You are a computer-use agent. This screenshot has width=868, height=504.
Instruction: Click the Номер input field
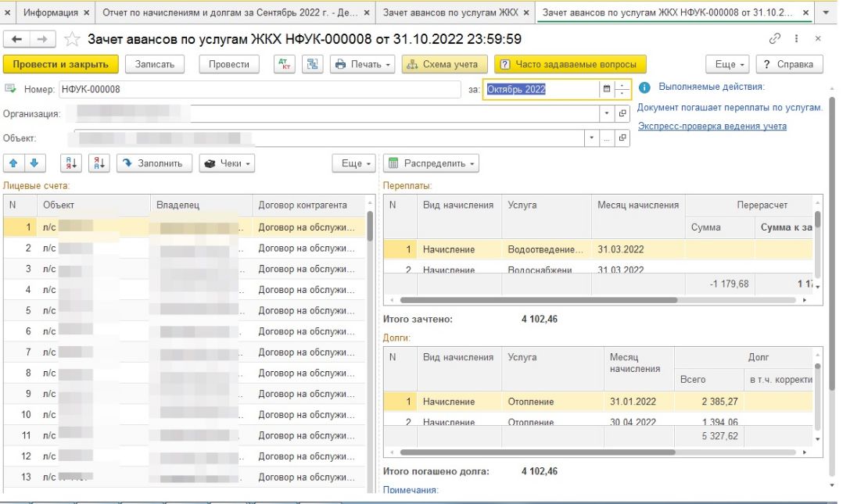pos(258,89)
